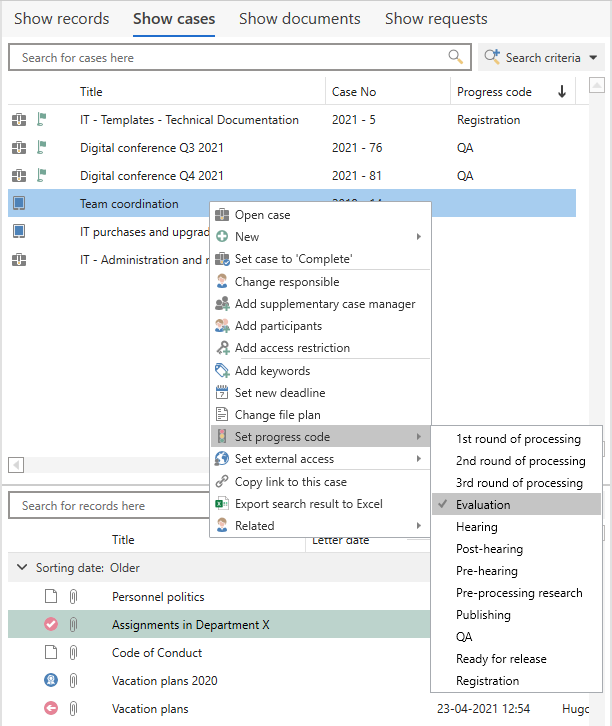Open the Search criteria dropdown

541,58
